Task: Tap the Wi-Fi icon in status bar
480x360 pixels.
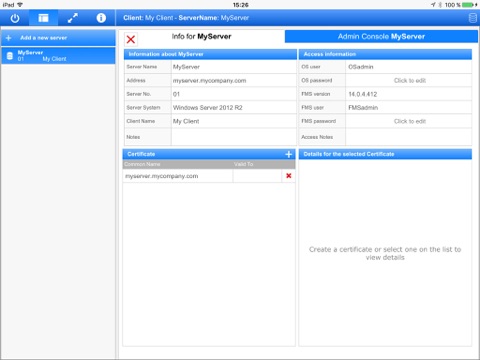Action: tap(20, 5)
